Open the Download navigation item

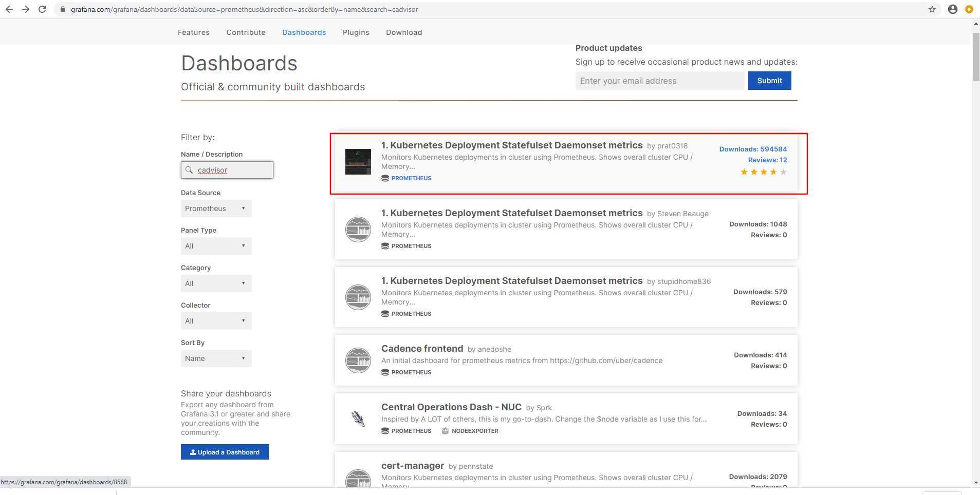pyautogui.click(x=404, y=32)
